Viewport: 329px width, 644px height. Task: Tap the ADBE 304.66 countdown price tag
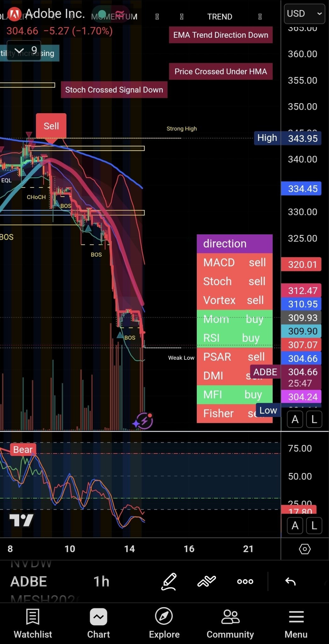[x=286, y=377]
